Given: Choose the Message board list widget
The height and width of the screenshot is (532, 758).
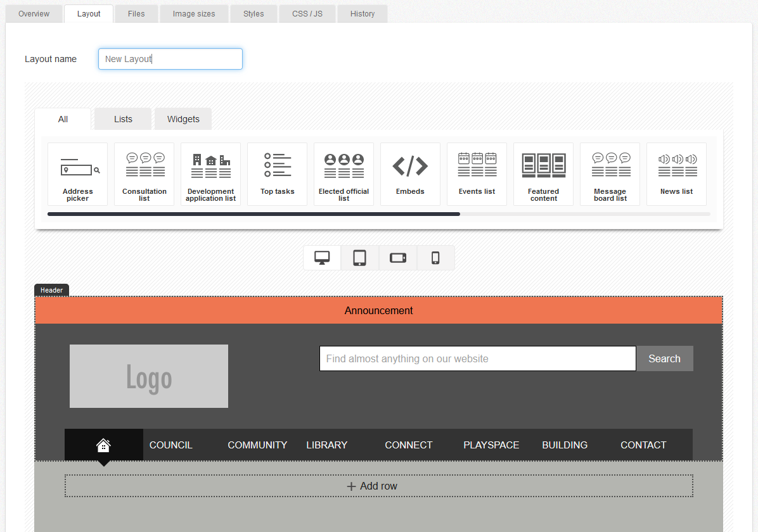Looking at the screenshot, I should click(610, 174).
